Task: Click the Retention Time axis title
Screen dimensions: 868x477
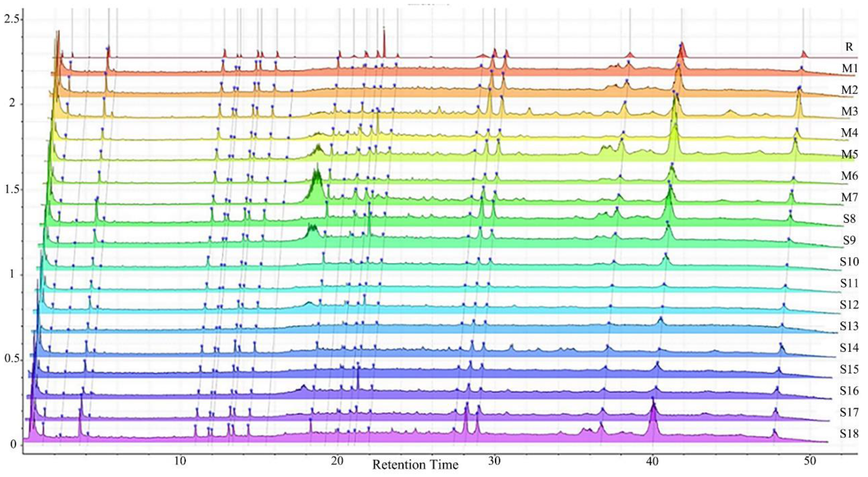Action: point(415,465)
